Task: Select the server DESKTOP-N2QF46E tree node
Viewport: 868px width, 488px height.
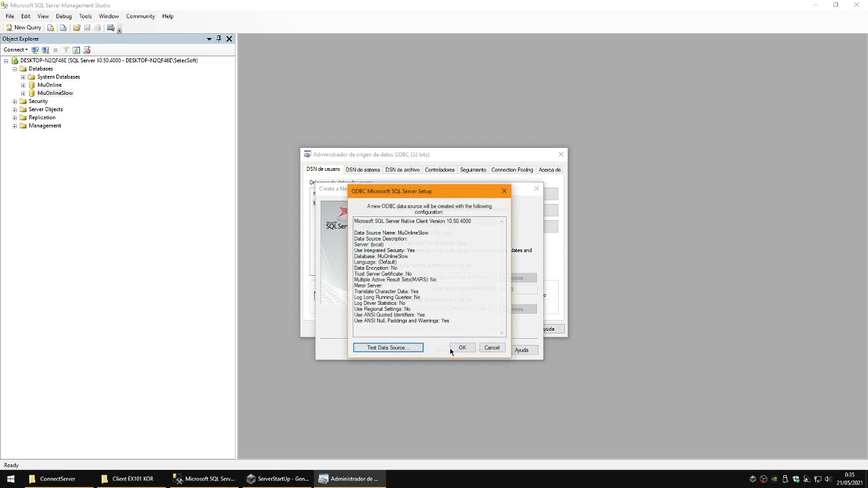Action: pyautogui.click(x=108, y=60)
